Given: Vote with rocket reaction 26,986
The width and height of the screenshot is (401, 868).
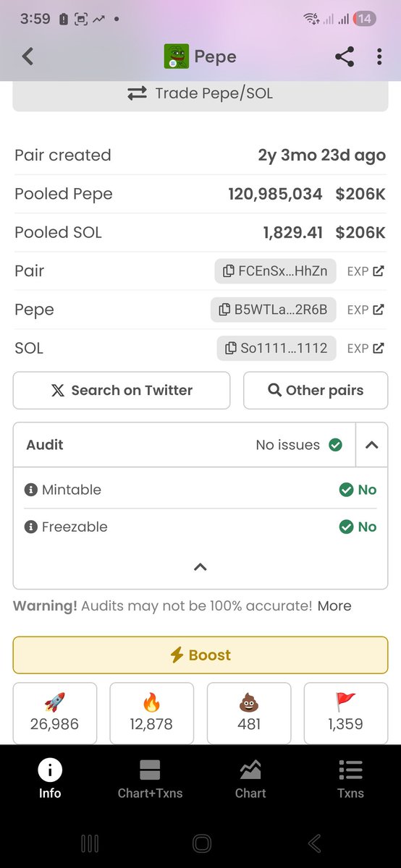Looking at the screenshot, I should (54, 713).
